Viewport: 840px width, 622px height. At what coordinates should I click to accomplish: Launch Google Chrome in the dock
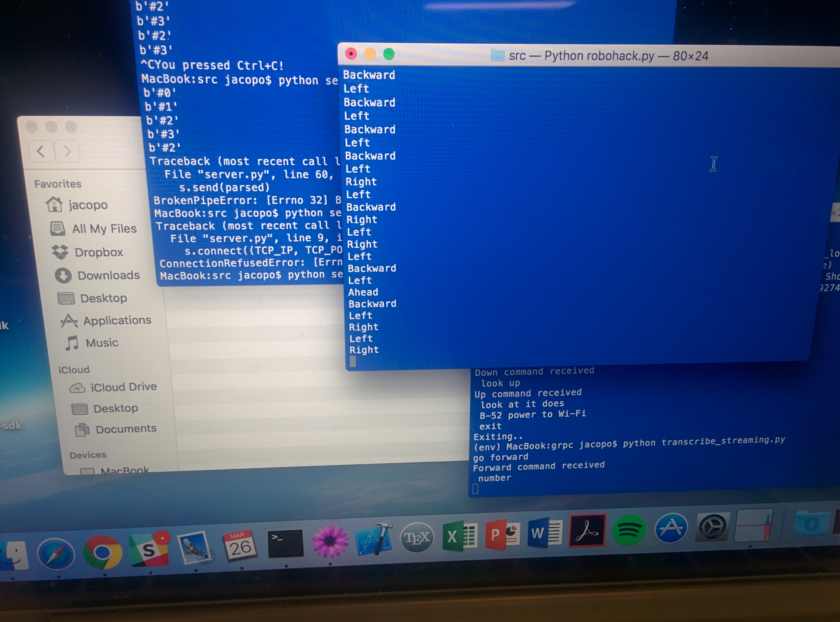[102, 552]
